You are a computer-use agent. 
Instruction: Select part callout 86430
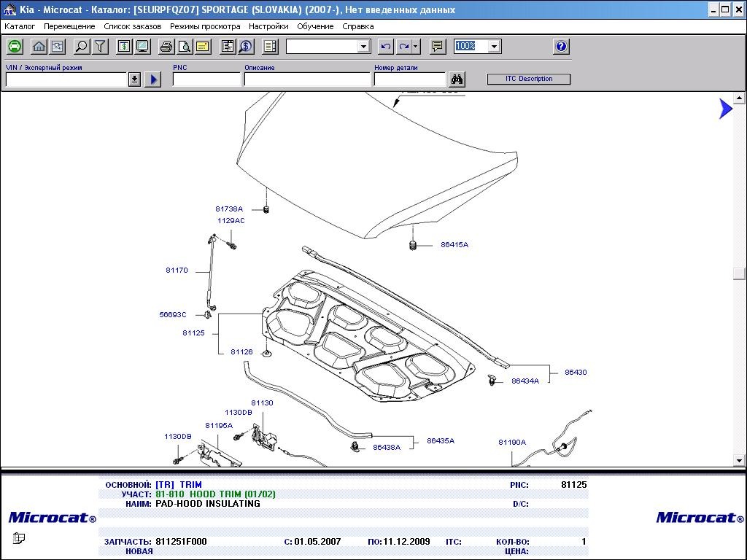pos(576,373)
